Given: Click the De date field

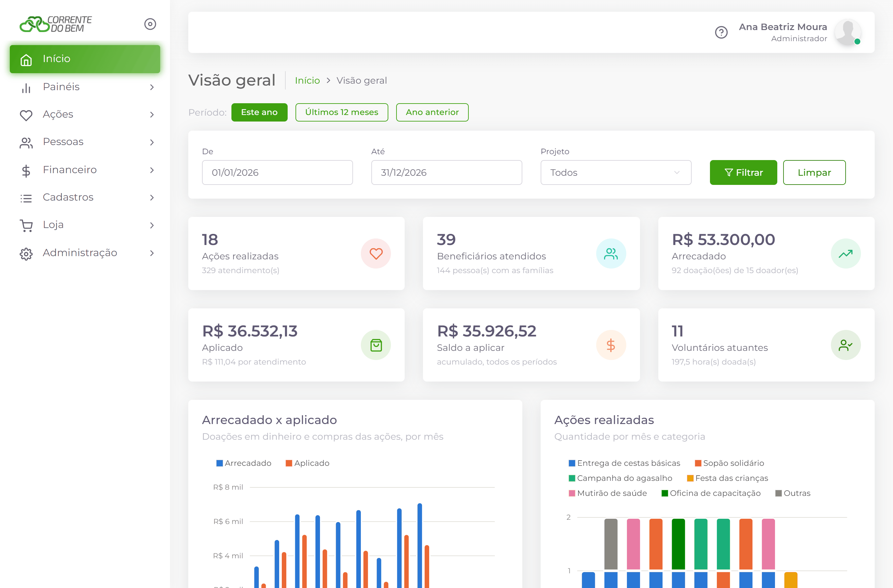Looking at the screenshot, I should pyautogui.click(x=277, y=172).
